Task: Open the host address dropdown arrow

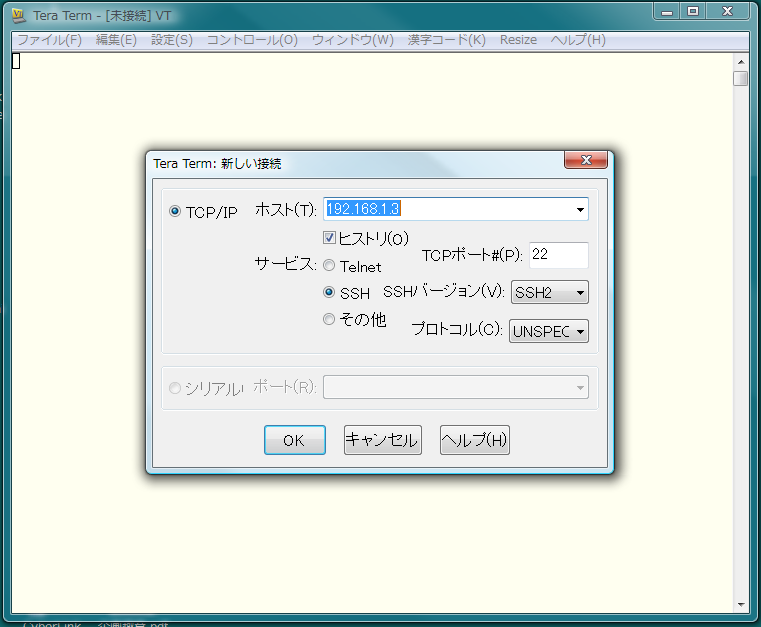Action: point(580,210)
